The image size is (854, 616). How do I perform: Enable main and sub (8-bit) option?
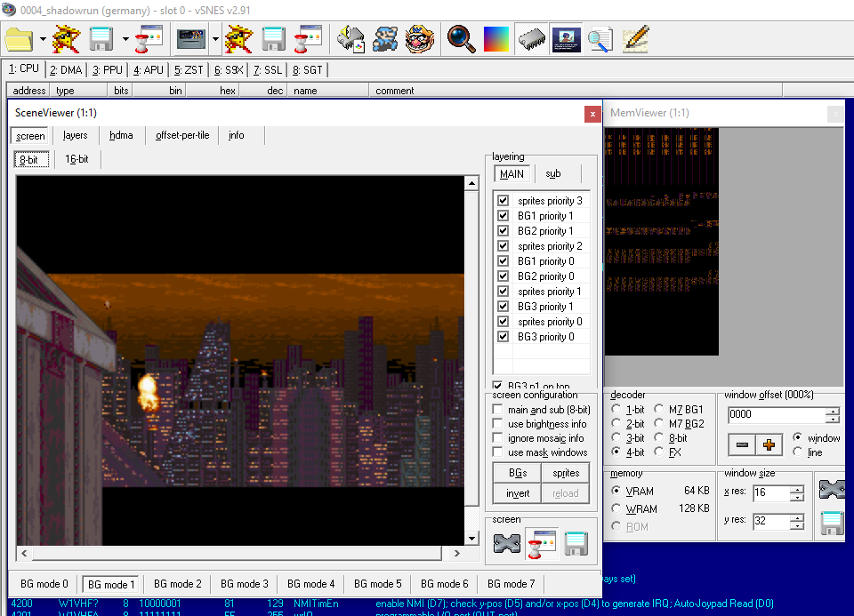coord(497,409)
